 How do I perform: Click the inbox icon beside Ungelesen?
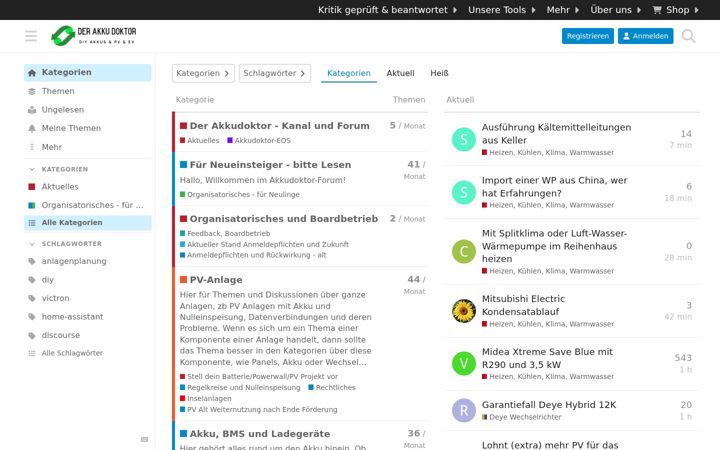tap(32, 110)
